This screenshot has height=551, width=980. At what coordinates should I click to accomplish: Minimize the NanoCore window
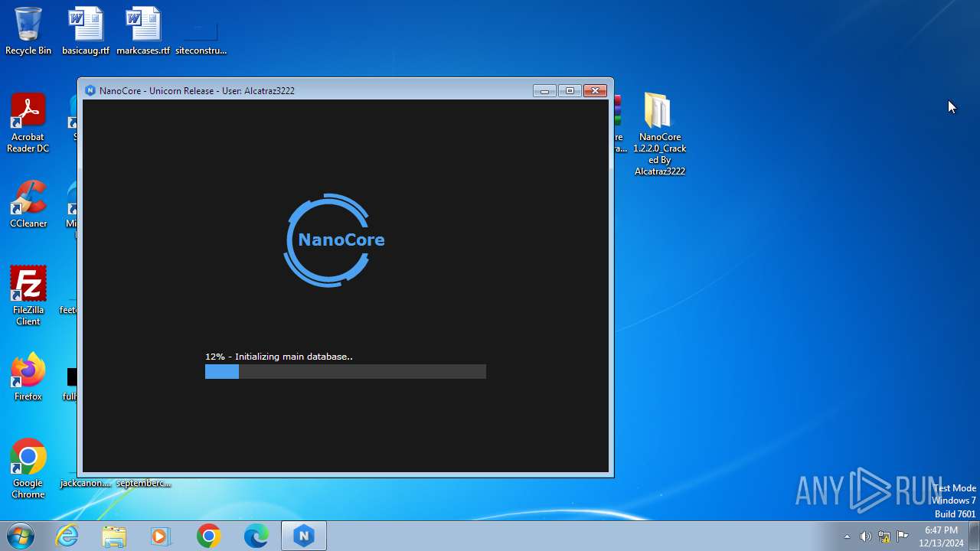click(544, 90)
